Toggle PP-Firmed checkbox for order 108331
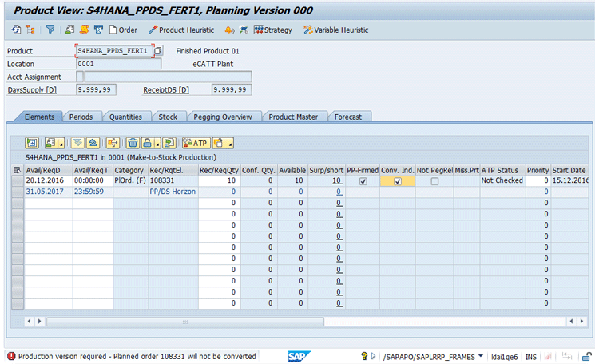 pyautogui.click(x=363, y=181)
